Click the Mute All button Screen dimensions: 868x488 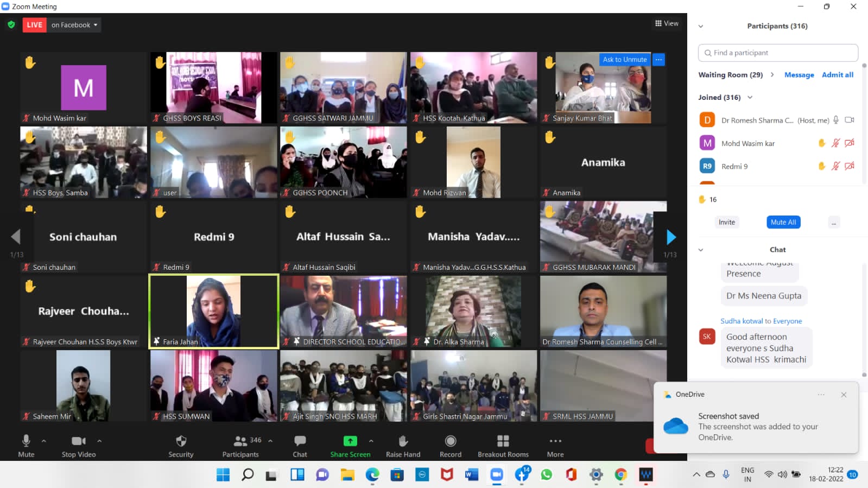783,222
